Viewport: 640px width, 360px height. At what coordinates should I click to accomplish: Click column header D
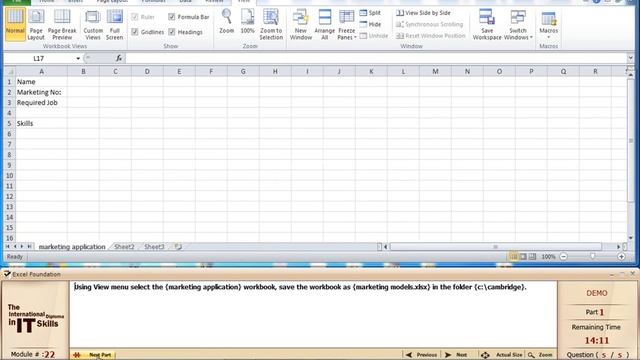147,71
